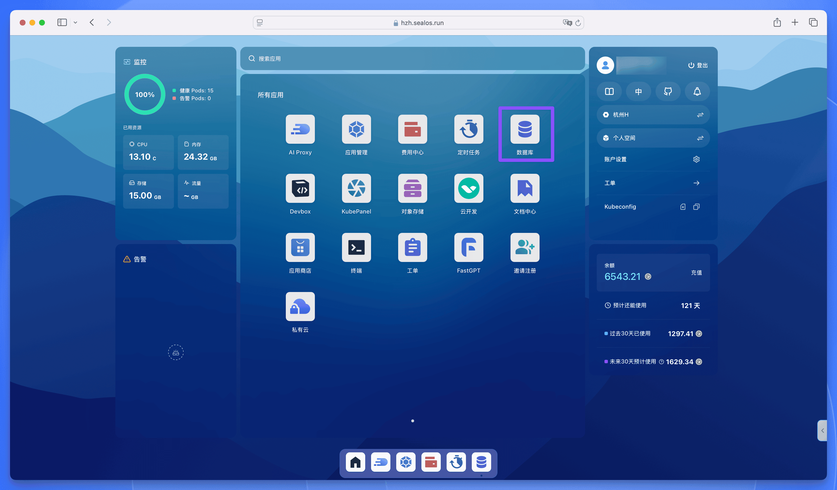The height and width of the screenshot is (490, 837).
Task: Open the 对象存储 object storage app
Action: tap(412, 188)
